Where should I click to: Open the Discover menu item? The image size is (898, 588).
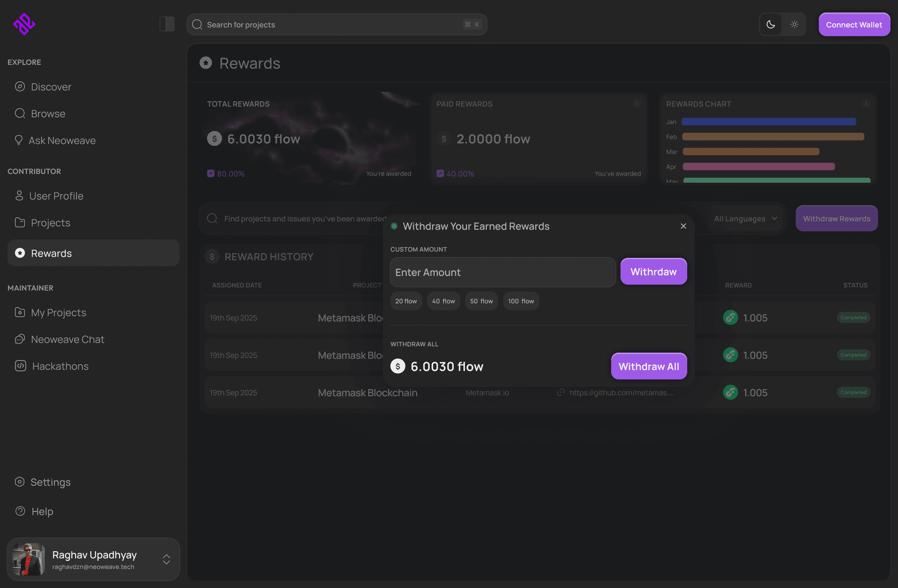click(51, 87)
